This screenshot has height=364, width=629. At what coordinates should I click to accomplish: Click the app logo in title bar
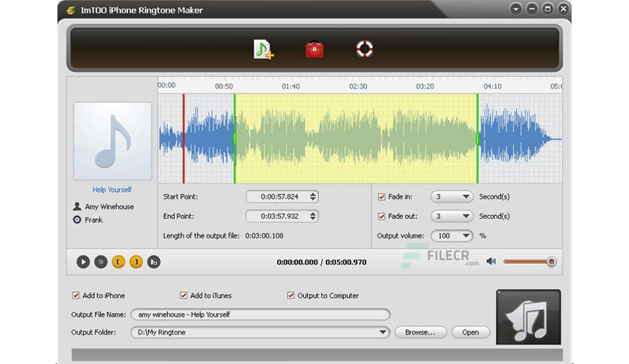[71, 10]
